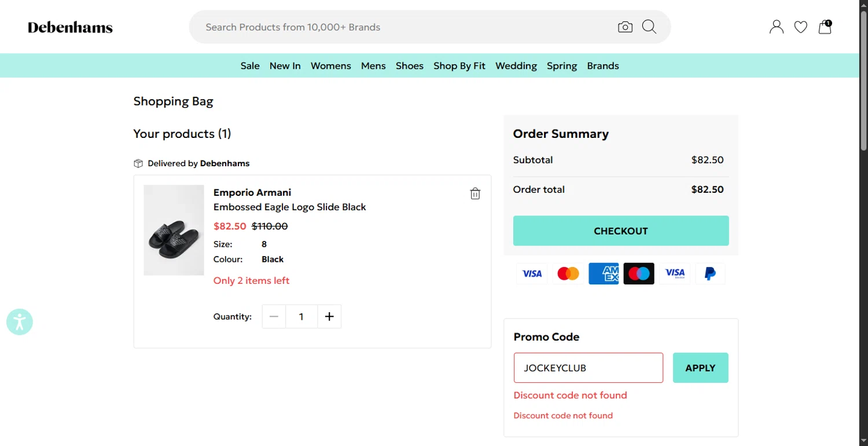Open the Brands menu
The height and width of the screenshot is (446, 868).
pyautogui.click(x=603, y=65)
